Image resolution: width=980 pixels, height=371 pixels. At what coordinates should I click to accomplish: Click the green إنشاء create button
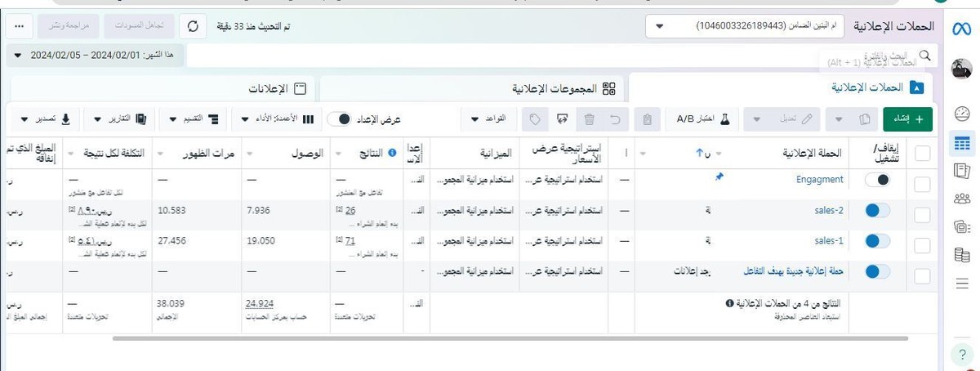coord(907,119)
